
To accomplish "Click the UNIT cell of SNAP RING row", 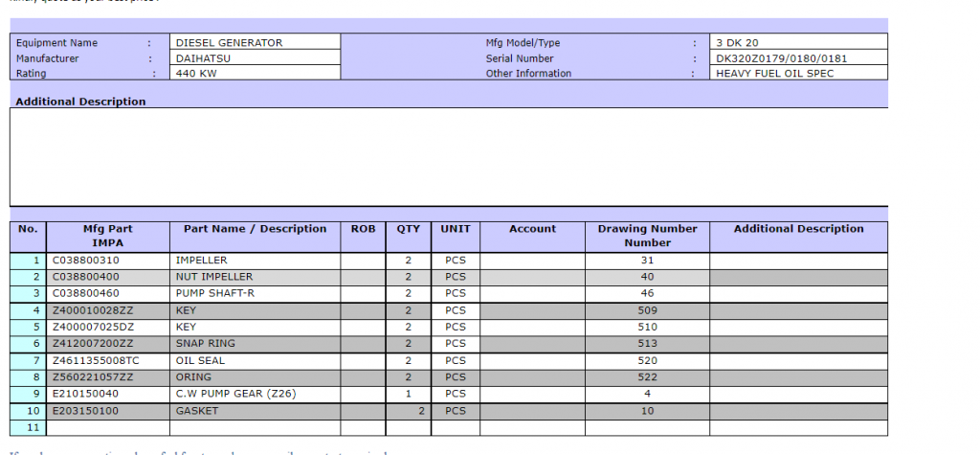I will (455, 344).
